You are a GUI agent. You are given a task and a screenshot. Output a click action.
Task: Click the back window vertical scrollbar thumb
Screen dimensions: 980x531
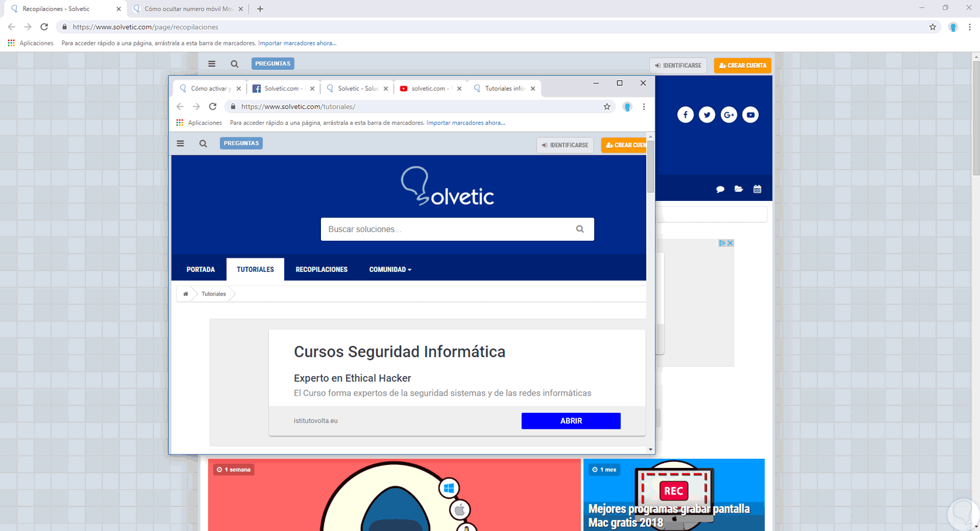click(x=976, y=118)
